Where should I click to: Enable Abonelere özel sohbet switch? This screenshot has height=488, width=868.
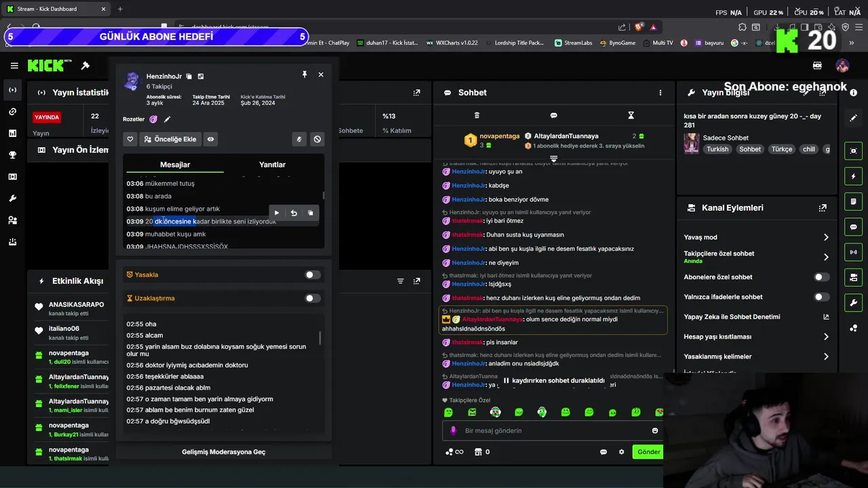point(821,277)
